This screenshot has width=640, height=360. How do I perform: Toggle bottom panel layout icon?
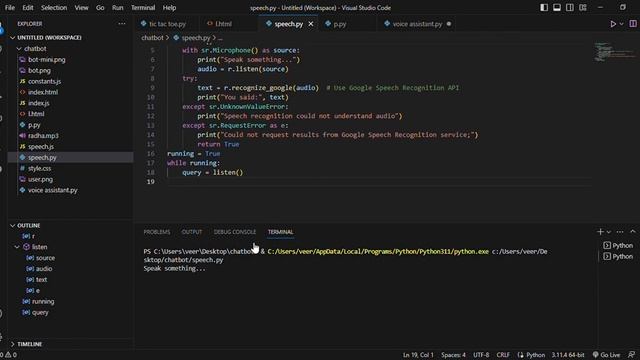pos(557,7)
